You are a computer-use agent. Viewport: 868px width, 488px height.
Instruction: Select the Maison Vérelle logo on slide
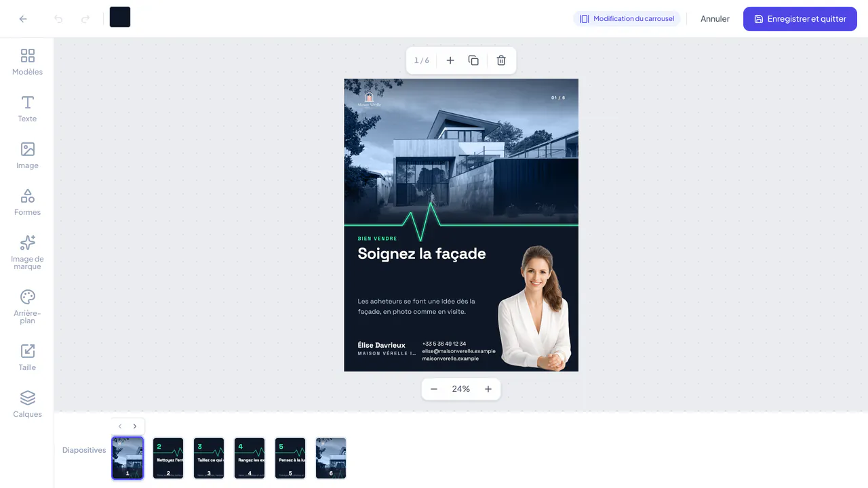(370, 100)
